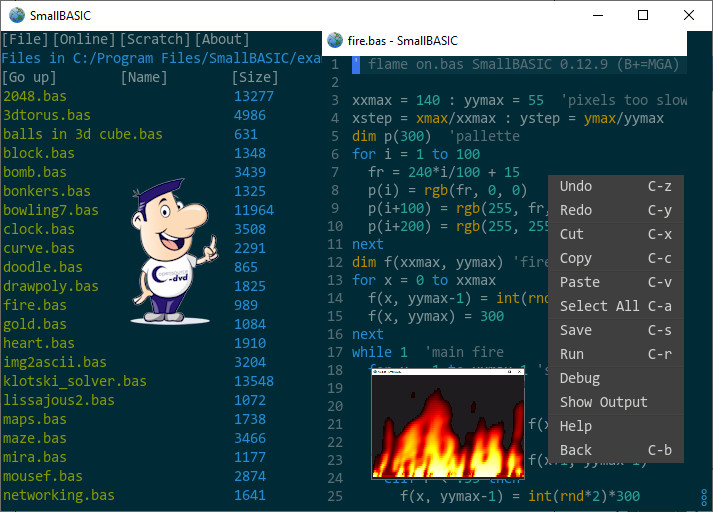Choose Undo from the context menu
This screenshot has width=713, height=512.
pos(576,186)
